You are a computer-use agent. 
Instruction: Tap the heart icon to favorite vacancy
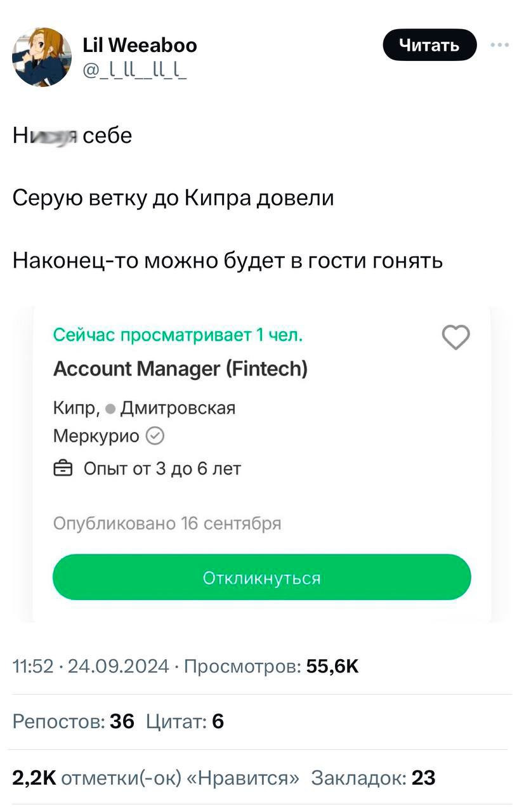[x=455, y=337]
